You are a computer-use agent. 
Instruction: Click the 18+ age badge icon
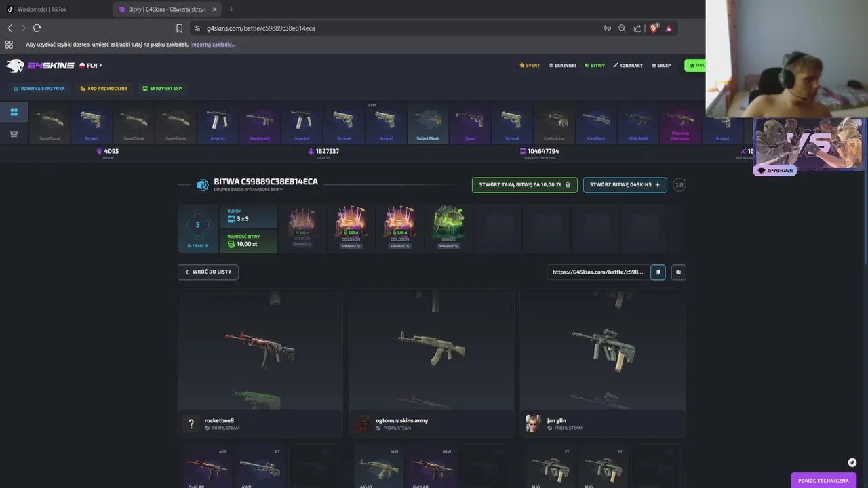[679, 185]
